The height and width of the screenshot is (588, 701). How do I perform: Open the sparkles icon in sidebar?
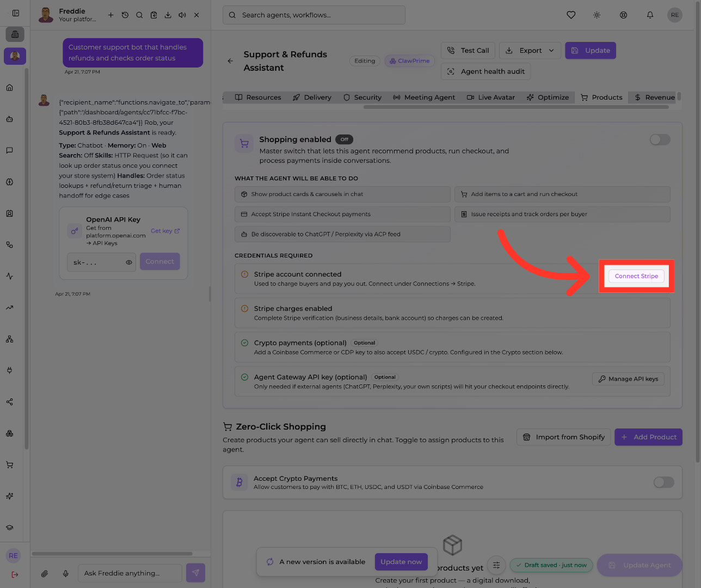pos(10,496)
